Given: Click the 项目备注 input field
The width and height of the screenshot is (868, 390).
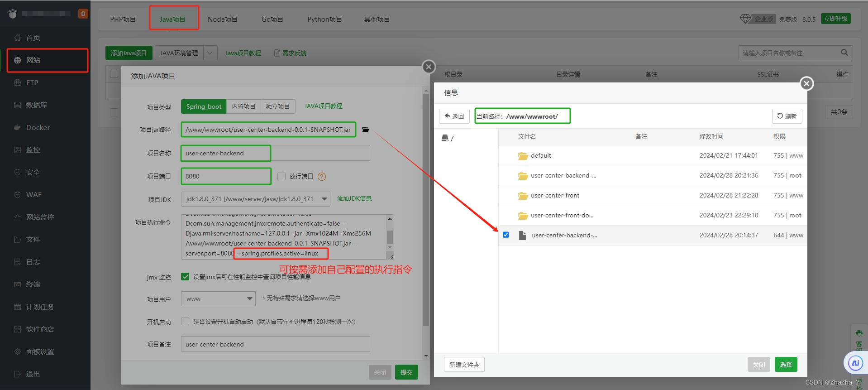Looking at the screenshot, I should [275, 344].
